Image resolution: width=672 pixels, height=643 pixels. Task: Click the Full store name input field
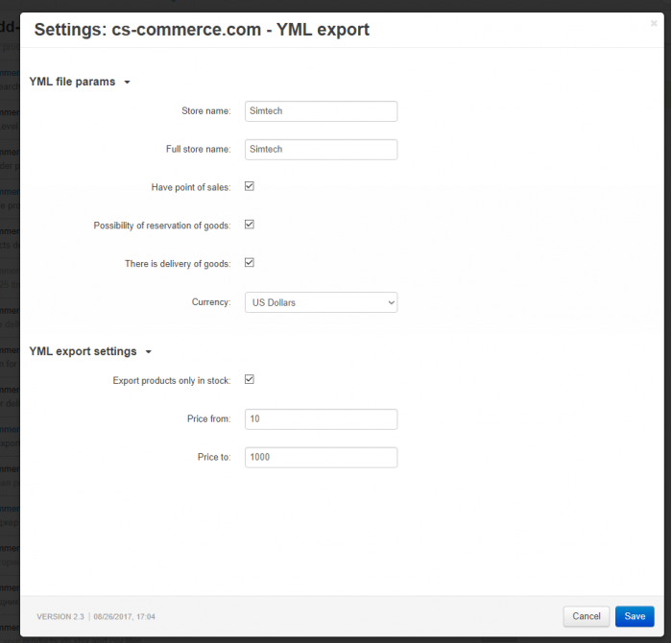coord(321,150)
